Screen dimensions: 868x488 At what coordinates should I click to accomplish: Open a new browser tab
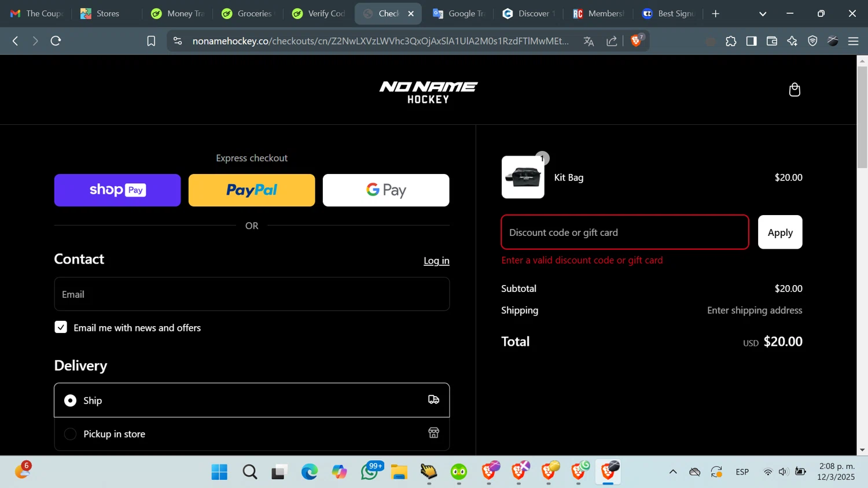[716, 13]
